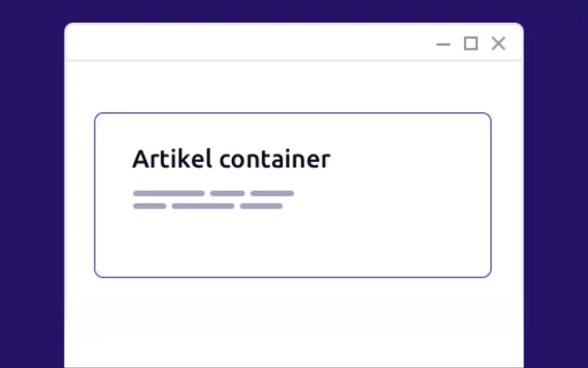Click last bar on bottom placeholder line
This screenshot has width=588, height=368.
261,206
